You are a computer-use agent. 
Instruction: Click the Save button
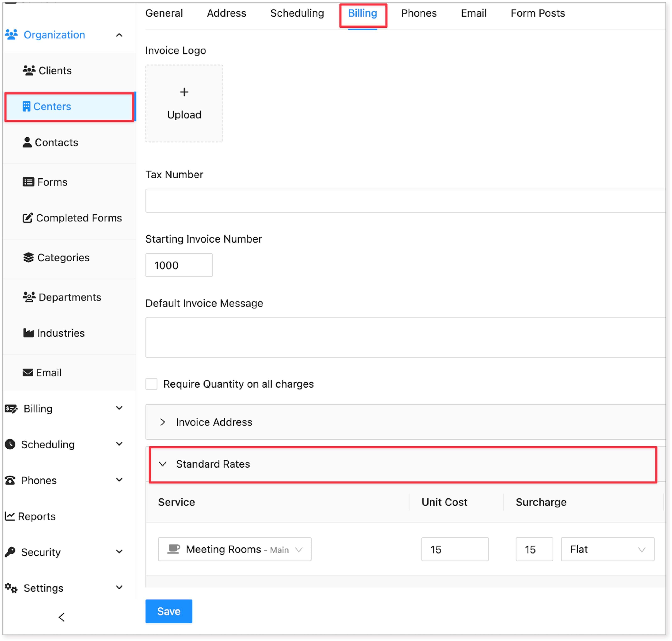coord(169,611)
